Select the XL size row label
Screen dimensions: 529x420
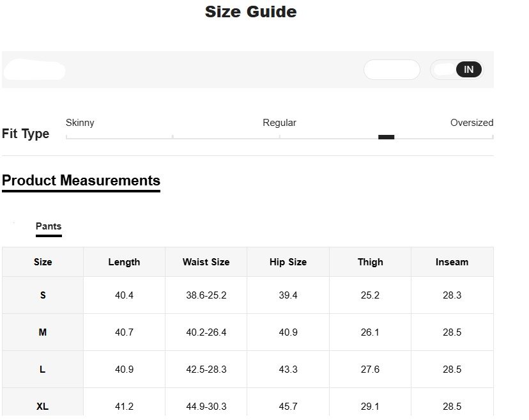[x=43, y=407]
